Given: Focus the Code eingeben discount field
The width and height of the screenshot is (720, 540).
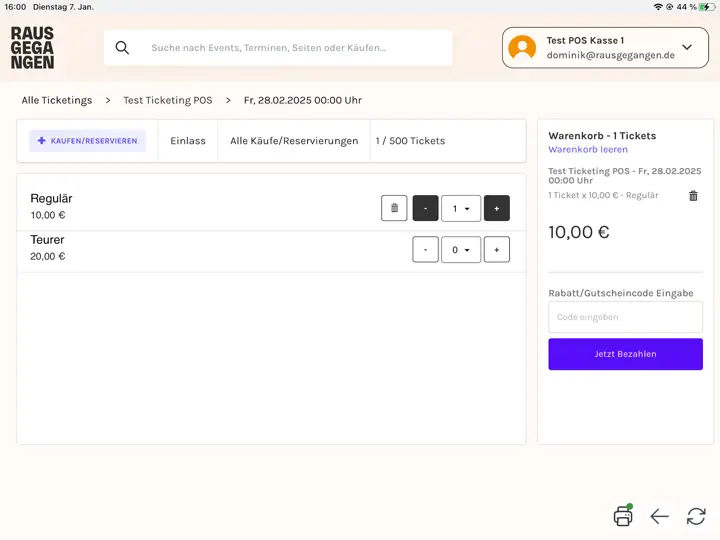Looking at the screenshot, I should [x=625, y=317].
